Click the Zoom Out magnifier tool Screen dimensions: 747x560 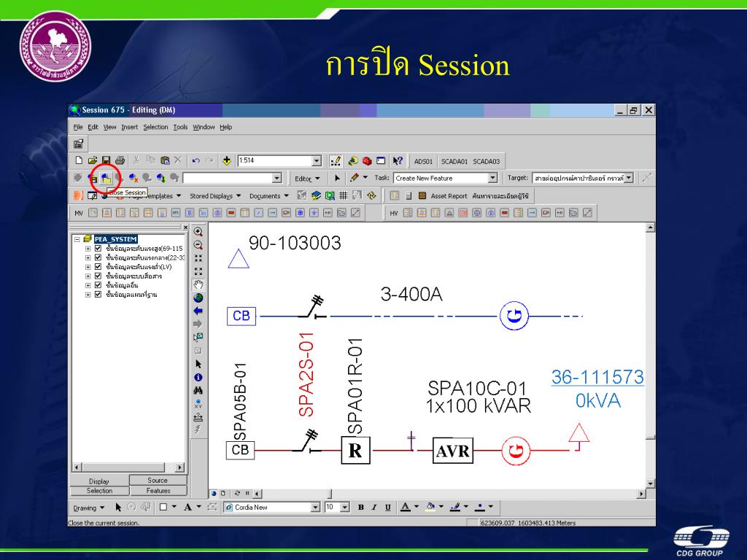point(198,245)
